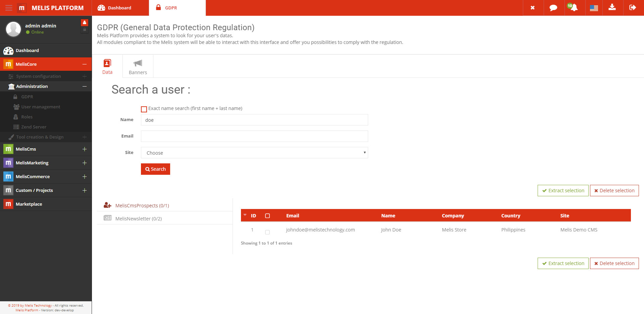Click the top Delete selection button
644x314 pixels.
614,191
